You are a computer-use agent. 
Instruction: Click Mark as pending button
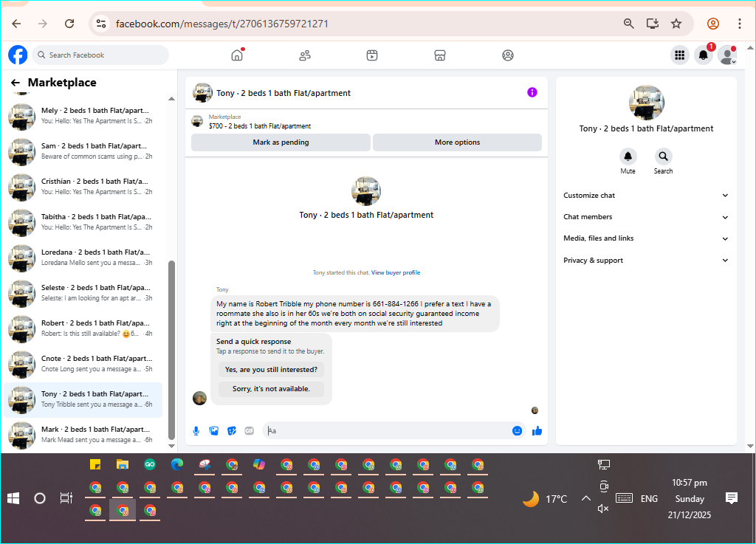(x=281, y=142)
